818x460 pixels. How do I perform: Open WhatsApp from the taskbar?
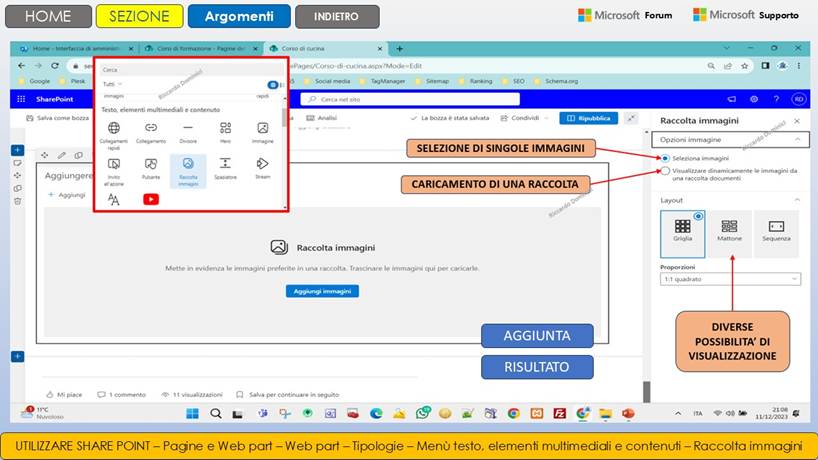tap(423, 413)
